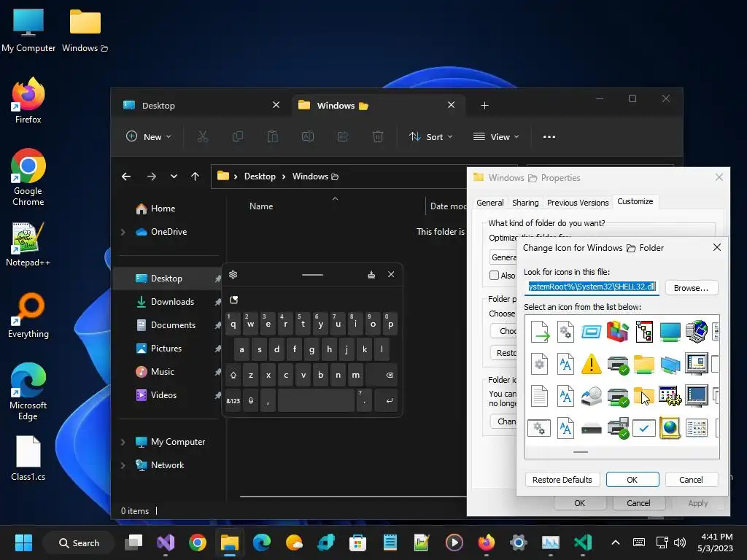Click Cancel in the Properties window
This screenshot has height=560, width=747.
(x=638, y=503)
